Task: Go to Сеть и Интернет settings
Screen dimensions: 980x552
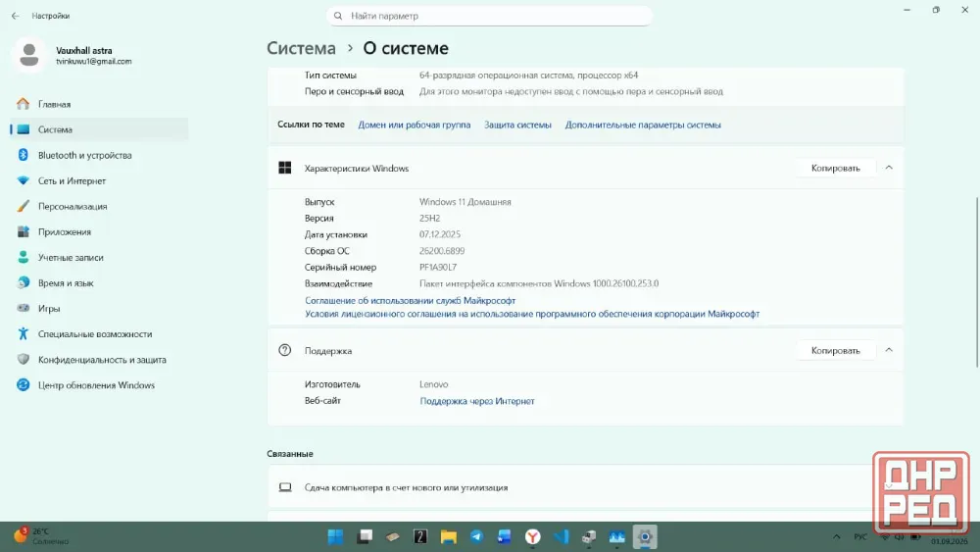Action: (x=99, y=180)
